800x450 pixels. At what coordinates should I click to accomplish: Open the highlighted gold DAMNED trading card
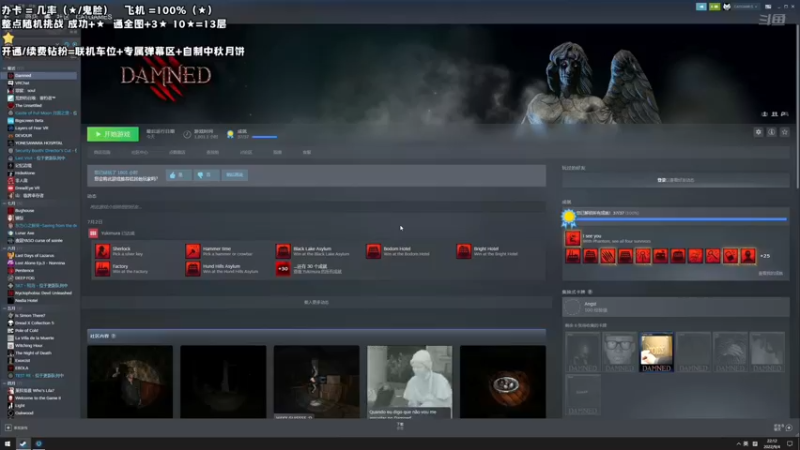point(656,352)
